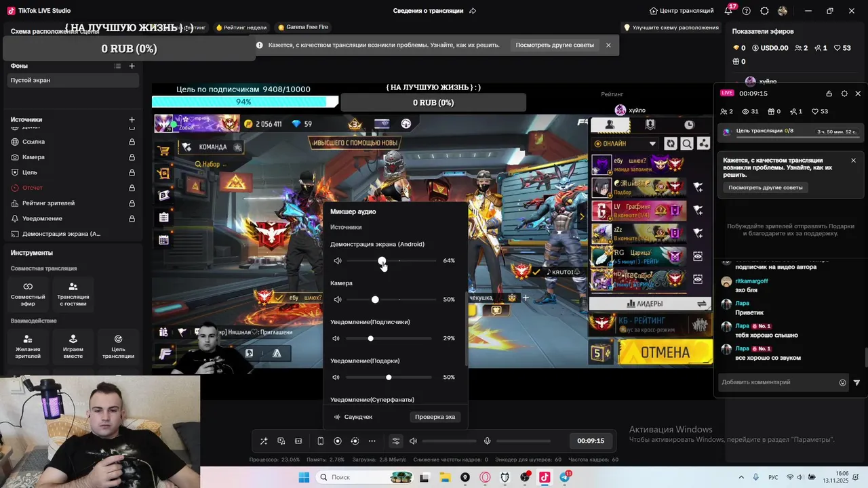The height and width of the screenshot is (488, 868).
Task: Open emoji picker in comment field
Action: (x=843, y=383)
